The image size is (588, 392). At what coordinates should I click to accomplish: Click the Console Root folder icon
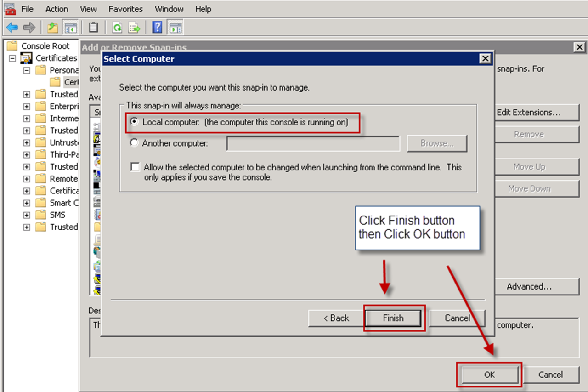click(12, 46)
